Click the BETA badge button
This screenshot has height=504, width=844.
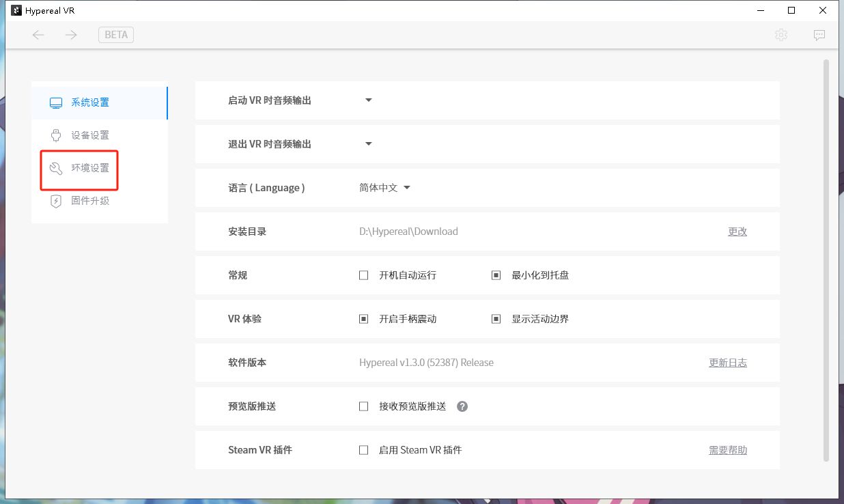pos(116,35)
